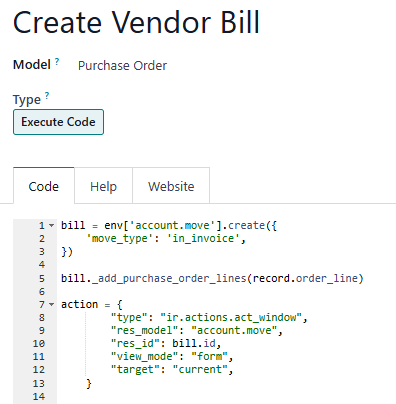Open the Website tab
Image resolution: width=396 pixels, height=404 pixels.
(171, 186)
